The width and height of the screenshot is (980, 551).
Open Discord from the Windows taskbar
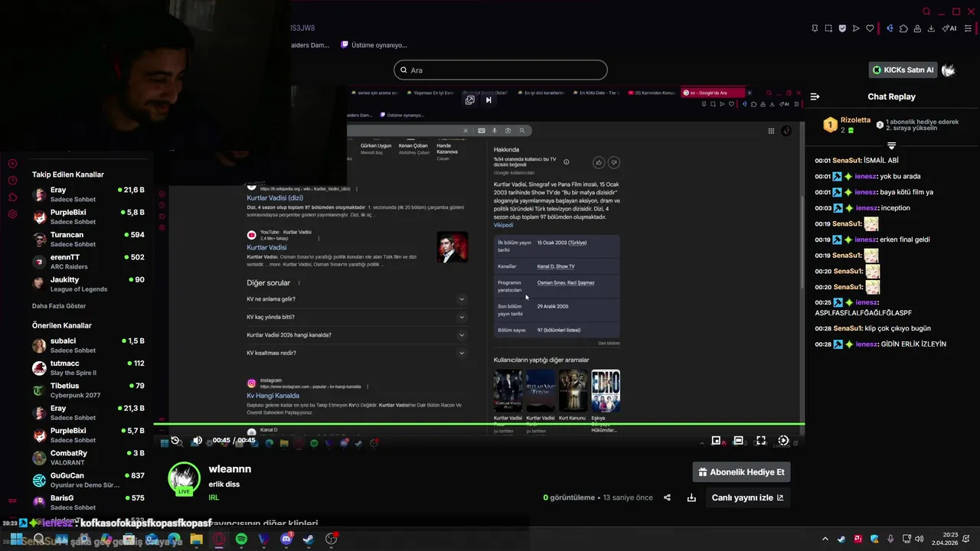(x=286, y=539)
